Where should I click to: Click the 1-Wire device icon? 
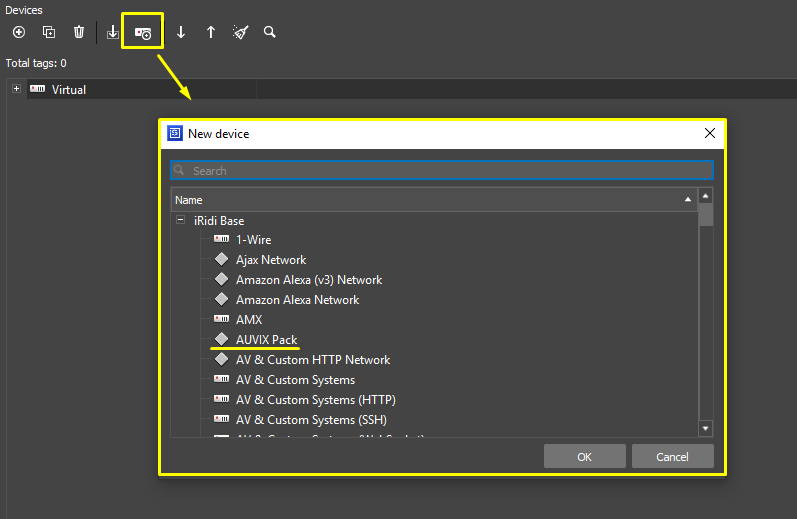pos(222,239)
